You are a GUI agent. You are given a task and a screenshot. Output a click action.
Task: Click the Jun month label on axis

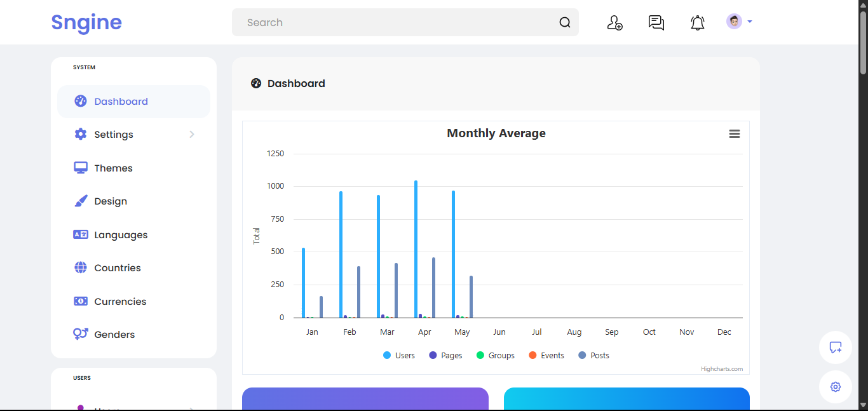[x=499, y=332]
